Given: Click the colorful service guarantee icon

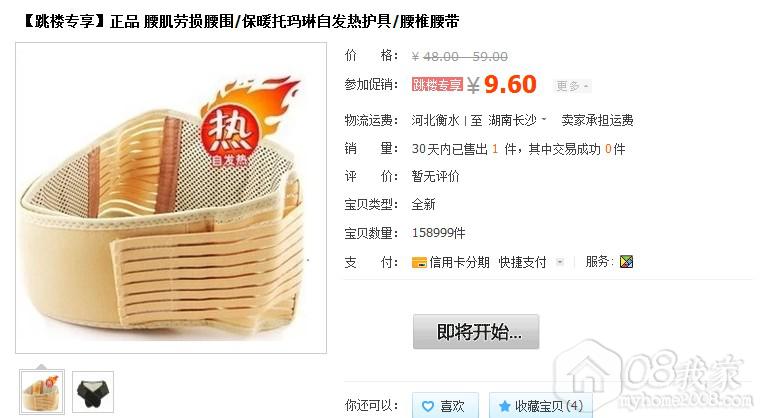Looking at the screenshot, I should (626, 262).
